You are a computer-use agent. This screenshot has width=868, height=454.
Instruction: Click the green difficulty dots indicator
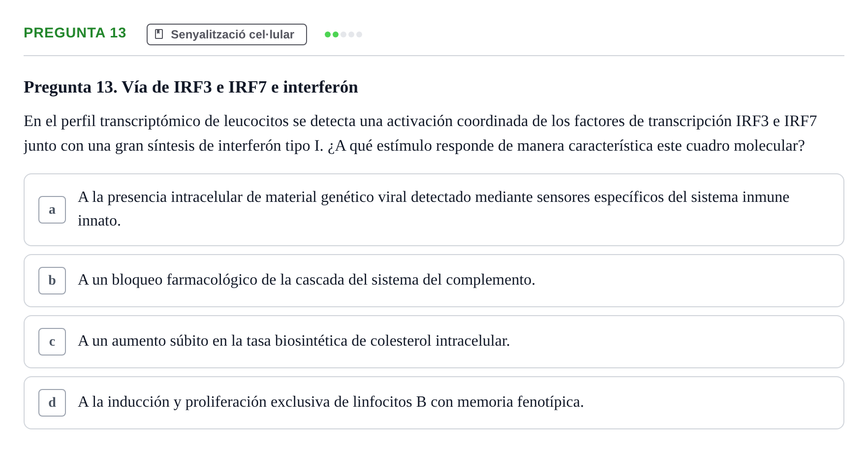coord(343,34)
